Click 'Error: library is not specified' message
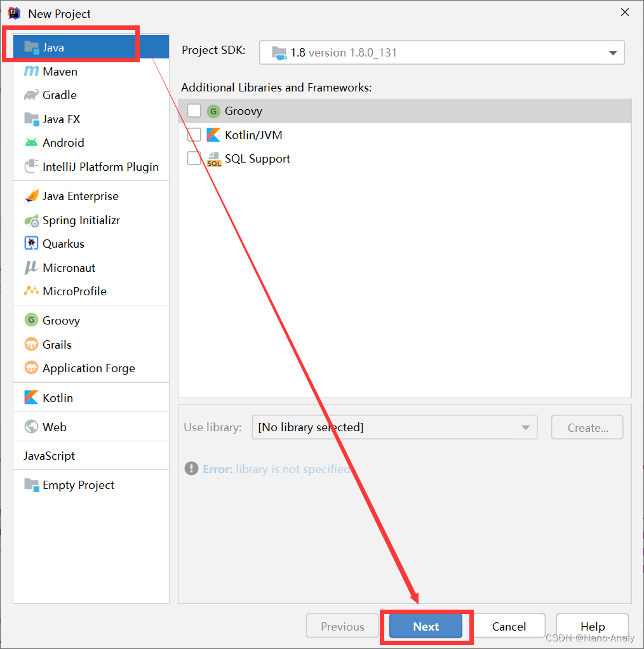This screenshot has height=649, width=644. click(x=276, y=469)
